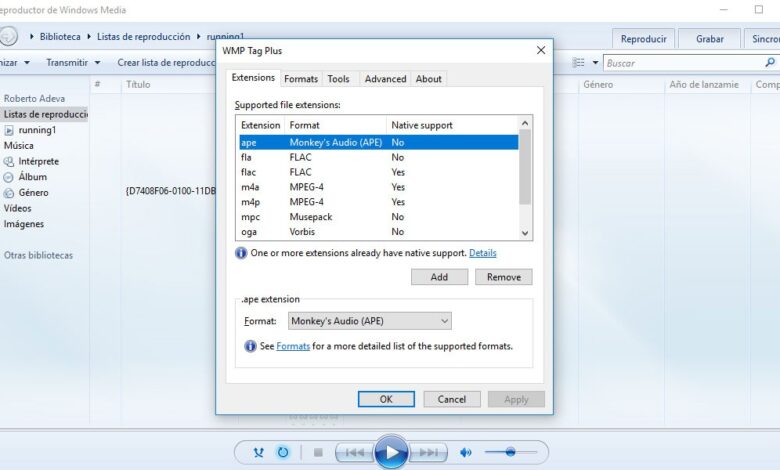Open the view options icon
Screen dimensions: 780x470
point(579,63)
